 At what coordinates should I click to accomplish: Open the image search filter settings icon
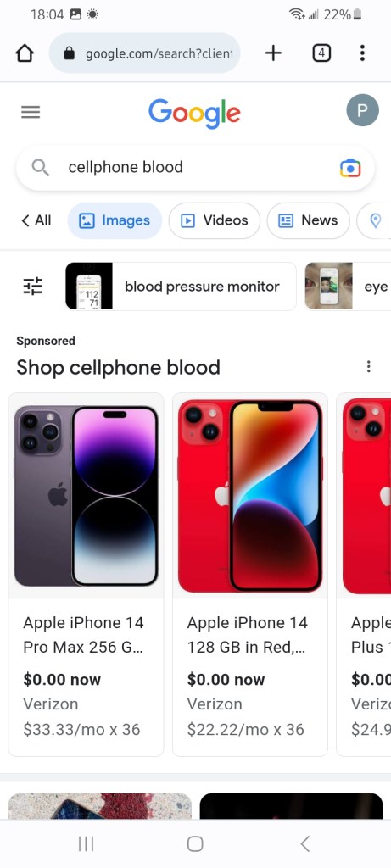[33, 287]
